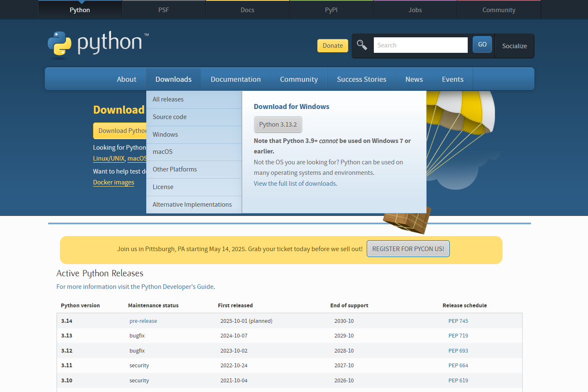Image resolution: width=588 pixels, height=392 pixels.
Task: Choose macOS in Downloads submenu
Action: [x=194, y=152]
